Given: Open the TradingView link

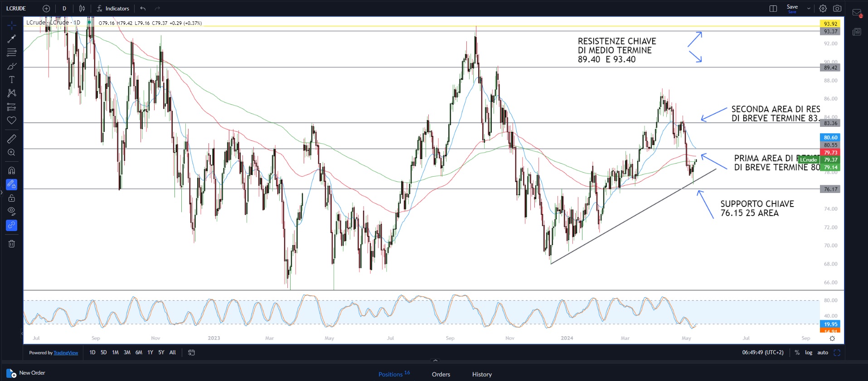Looking at the screenshot, I should pyautogui.click(x=66, y=353).
